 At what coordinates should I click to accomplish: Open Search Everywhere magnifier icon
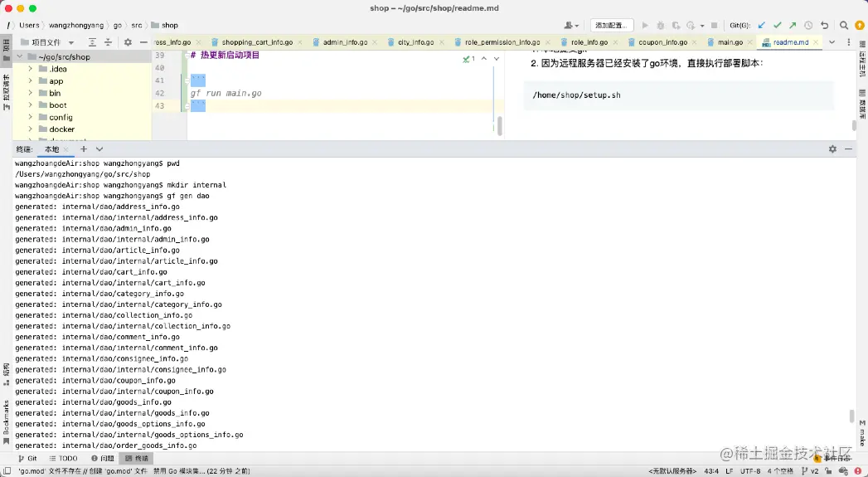click(x=844, y=26)
